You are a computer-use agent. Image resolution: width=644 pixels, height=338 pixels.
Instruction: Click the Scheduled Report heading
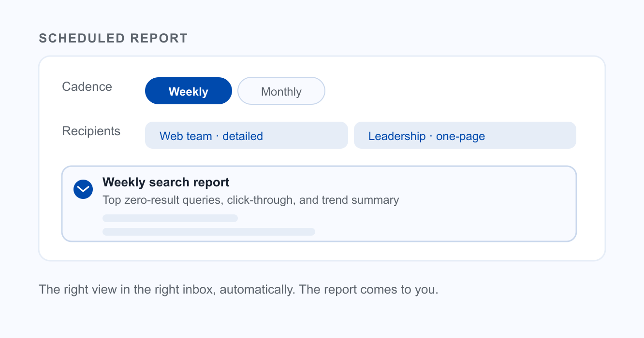pos(113,39)
